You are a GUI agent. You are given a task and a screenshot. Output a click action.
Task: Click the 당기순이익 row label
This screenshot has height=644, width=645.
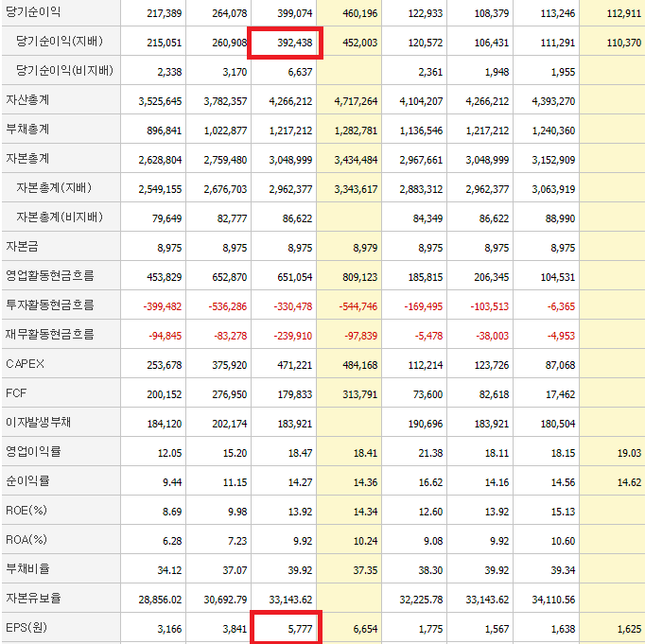tap(33, 11)
